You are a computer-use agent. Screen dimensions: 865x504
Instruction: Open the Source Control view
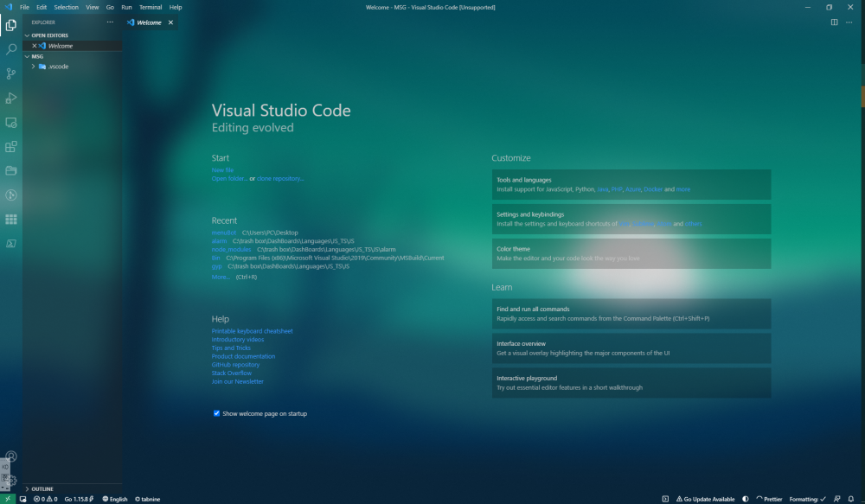click(11, 73)
